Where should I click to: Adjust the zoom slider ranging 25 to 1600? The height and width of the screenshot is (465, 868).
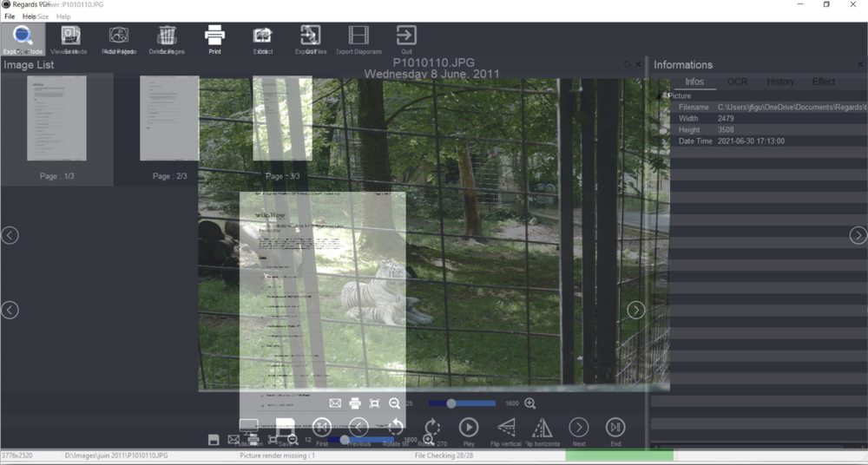click(x=462, y=403)
